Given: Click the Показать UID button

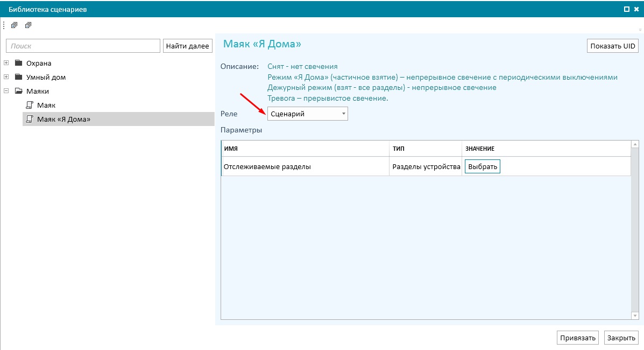Looking at the screenshot, I should (x=613, y=46).
